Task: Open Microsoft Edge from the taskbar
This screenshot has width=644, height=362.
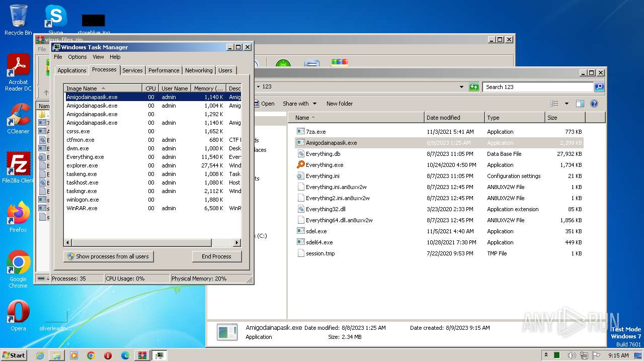Action: point(125,355)
